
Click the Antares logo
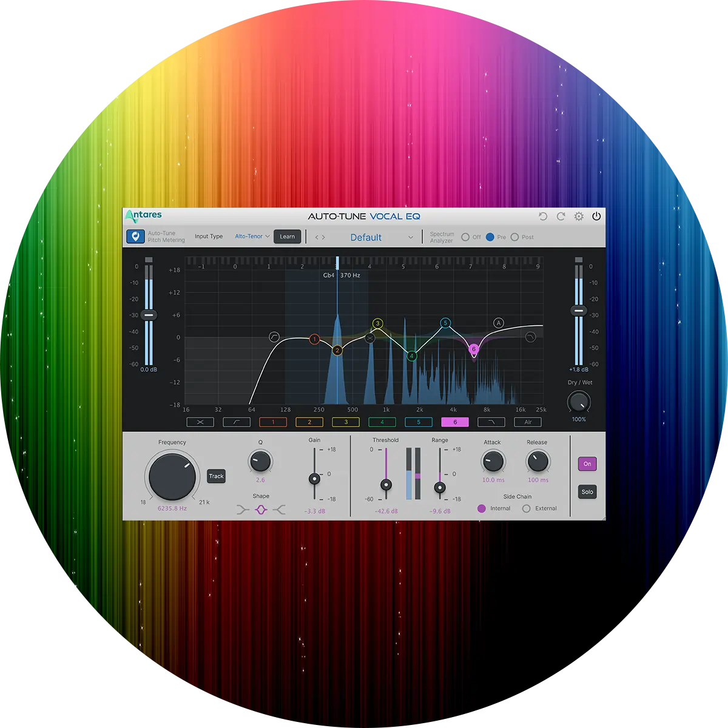pos(143,215)
